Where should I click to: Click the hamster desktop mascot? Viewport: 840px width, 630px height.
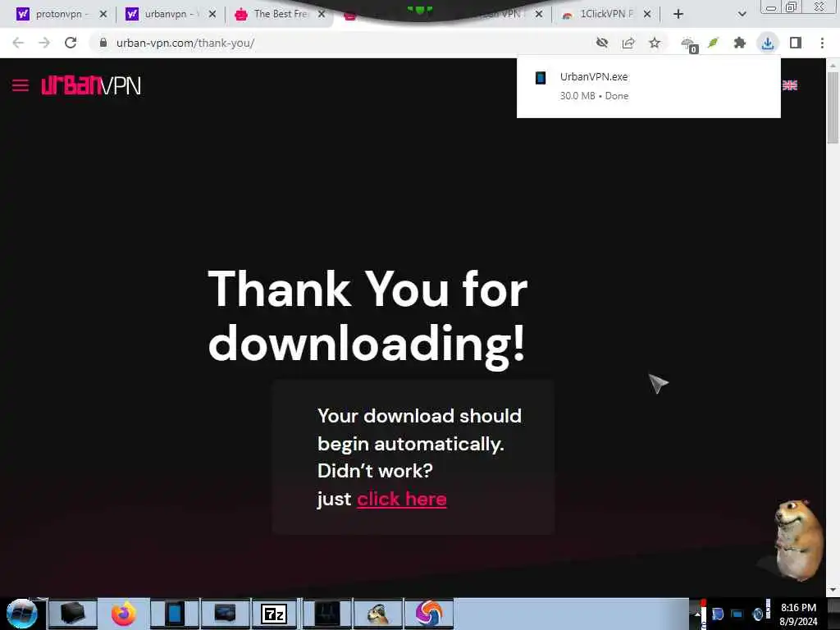[x=797, y=540]
